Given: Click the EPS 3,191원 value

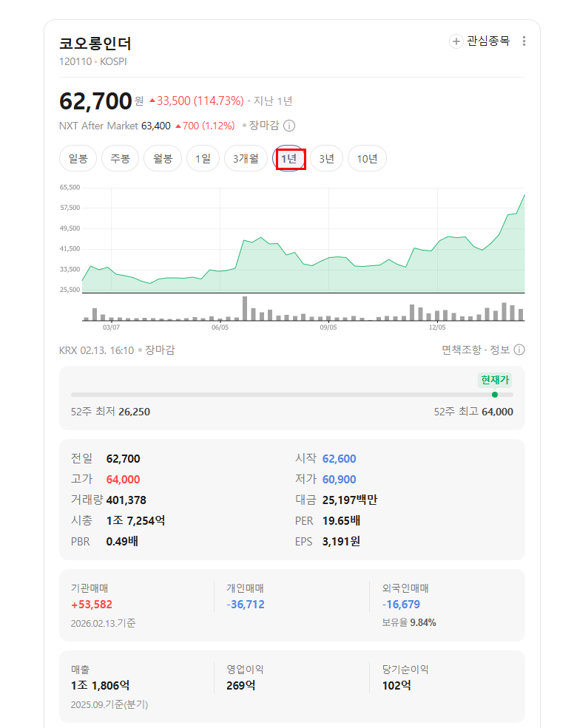Looking at the screenshot, I should (x=341, y=541).
